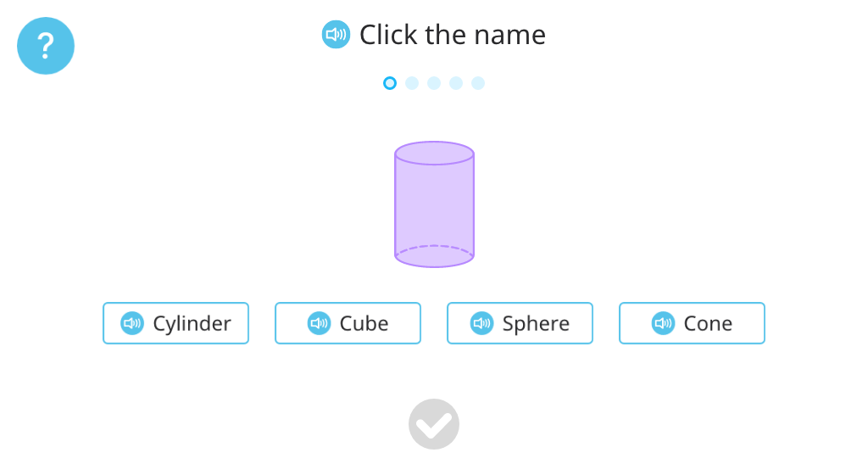Play the Cylinder answer audio
Image resolution: width=868 pixels, height=475 pixels.
(132, 323)
